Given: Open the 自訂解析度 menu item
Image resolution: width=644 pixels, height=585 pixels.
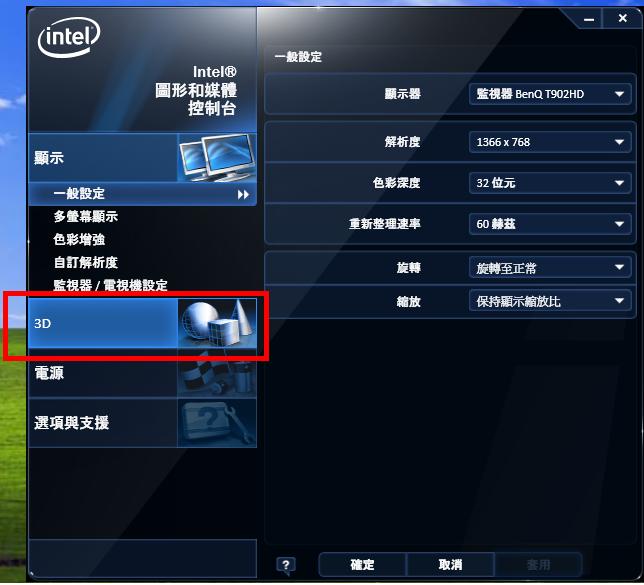Looking at the screenshot, I should (x=86, y=263).
